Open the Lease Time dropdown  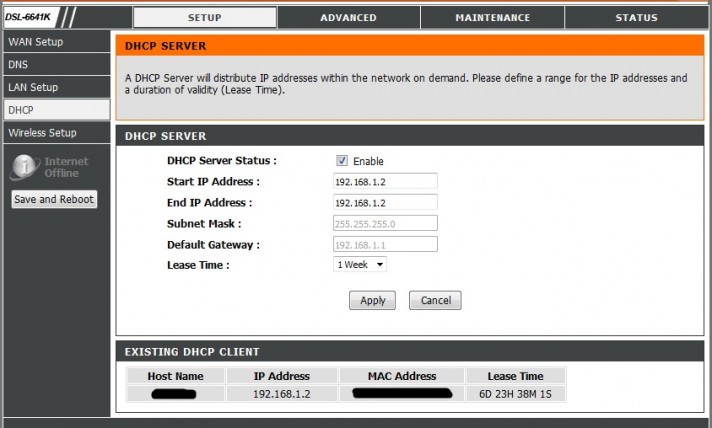360,265
